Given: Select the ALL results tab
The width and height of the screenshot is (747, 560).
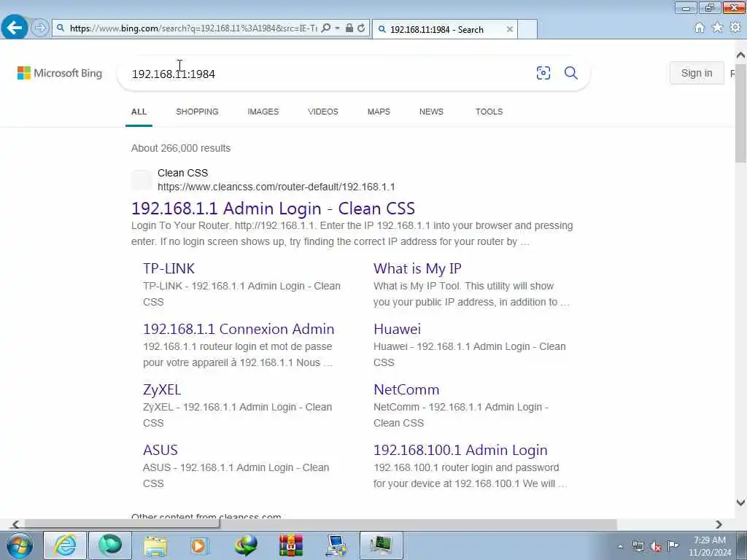Looking at the screenshot, I should point(139,112).
